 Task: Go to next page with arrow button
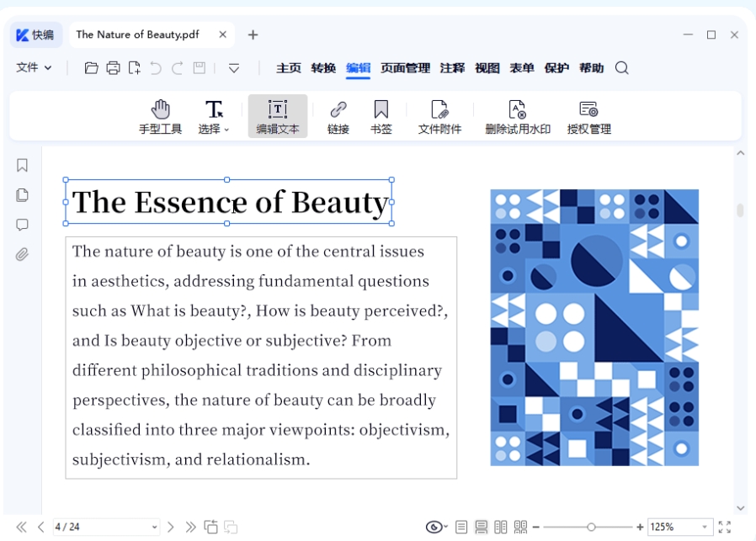(171, 526)
